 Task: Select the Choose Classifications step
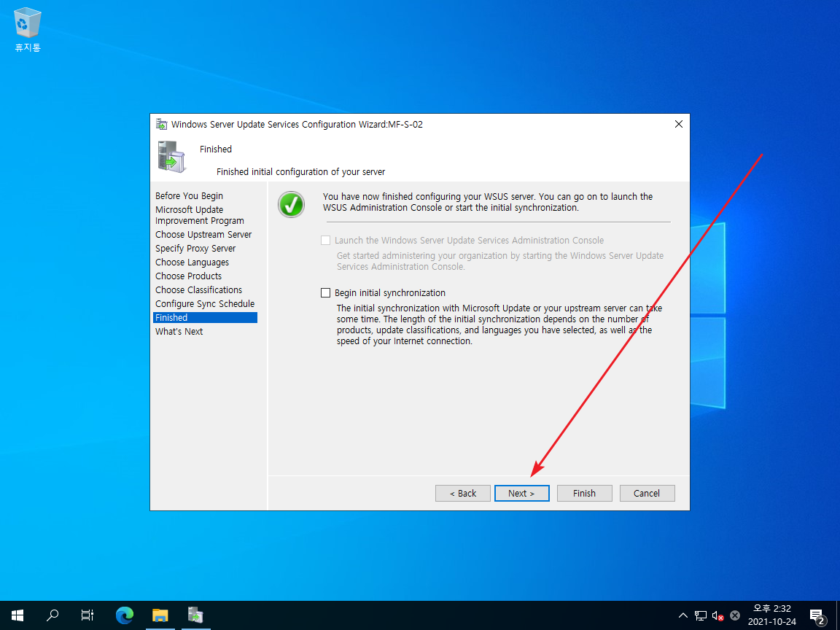click(199, 289)
